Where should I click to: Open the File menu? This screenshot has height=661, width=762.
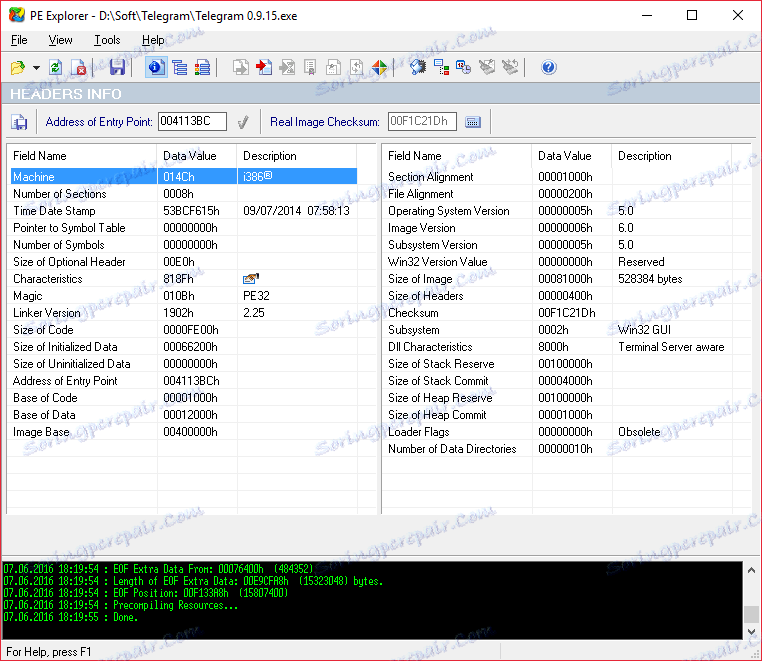(19, 40)
